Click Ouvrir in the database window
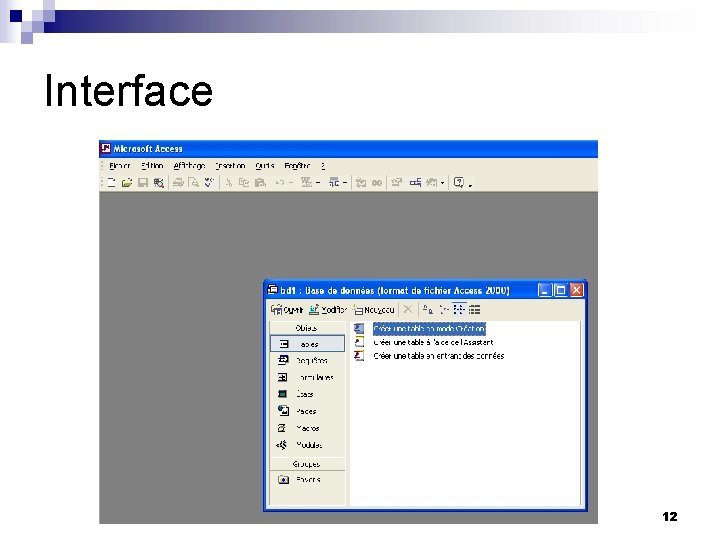This screenshot has height=540, width=720. click(x=287, y=310)
